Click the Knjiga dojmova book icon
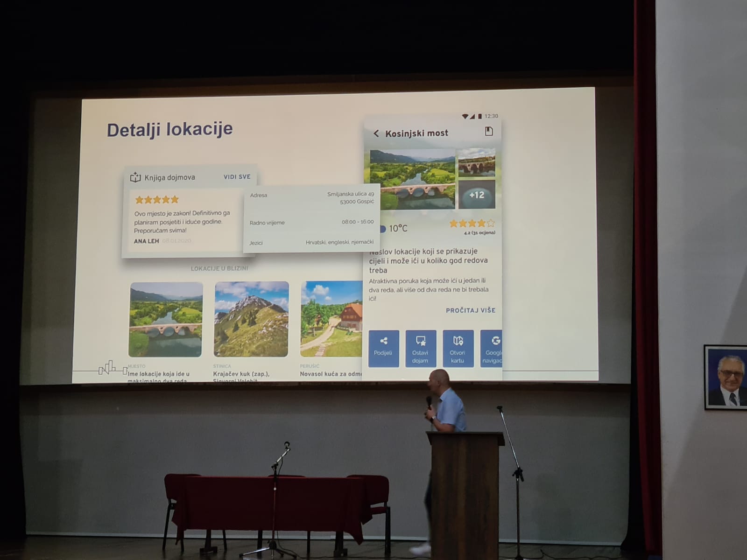Image resolution: width=747 pixels, height=560 pixels. (x=135, y=177)
